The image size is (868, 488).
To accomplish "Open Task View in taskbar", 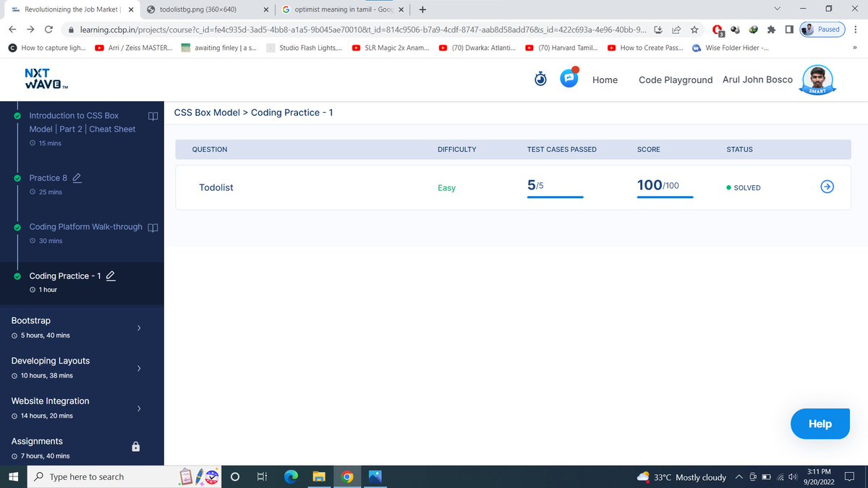I will pos(262,477).
